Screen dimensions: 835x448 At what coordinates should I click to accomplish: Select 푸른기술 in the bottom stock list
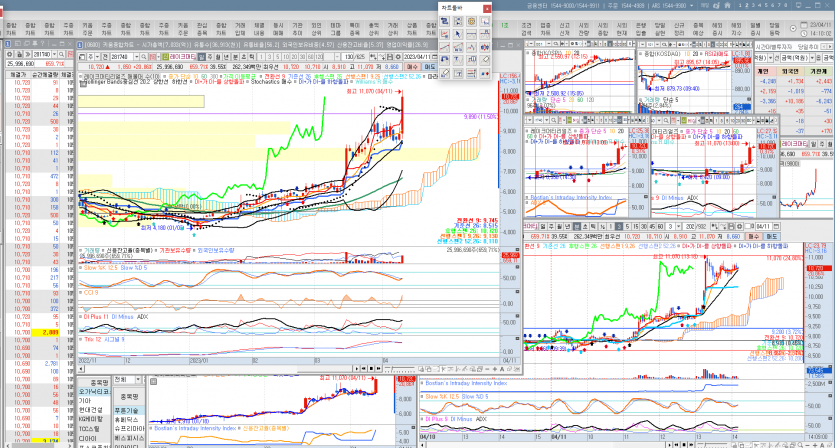[x=128, y=410]
